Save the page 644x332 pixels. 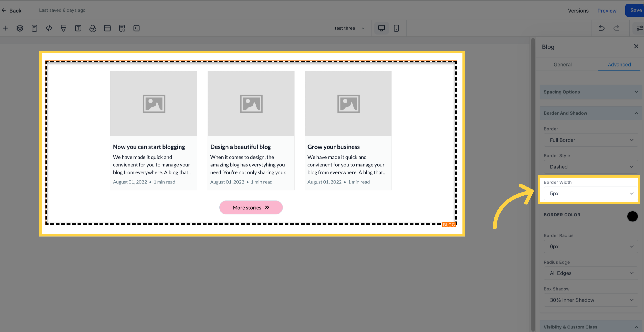[635, 10]
